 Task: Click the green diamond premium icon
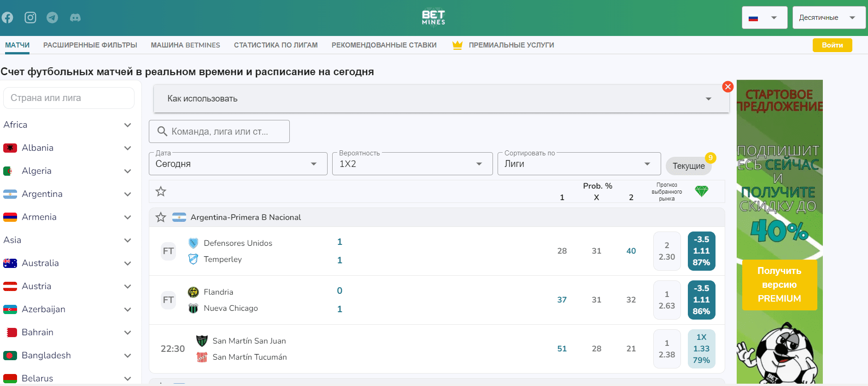701,191
